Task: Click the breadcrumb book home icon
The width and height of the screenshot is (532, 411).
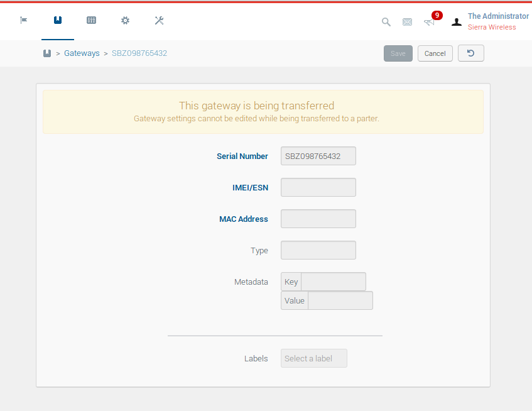Action: [47, 53]
